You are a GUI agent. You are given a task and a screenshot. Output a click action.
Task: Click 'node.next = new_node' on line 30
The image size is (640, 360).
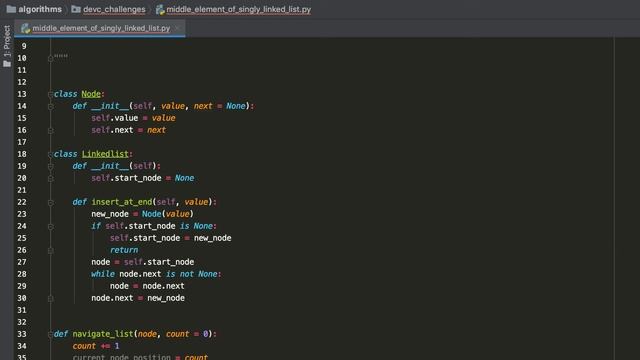click(138, 298)
